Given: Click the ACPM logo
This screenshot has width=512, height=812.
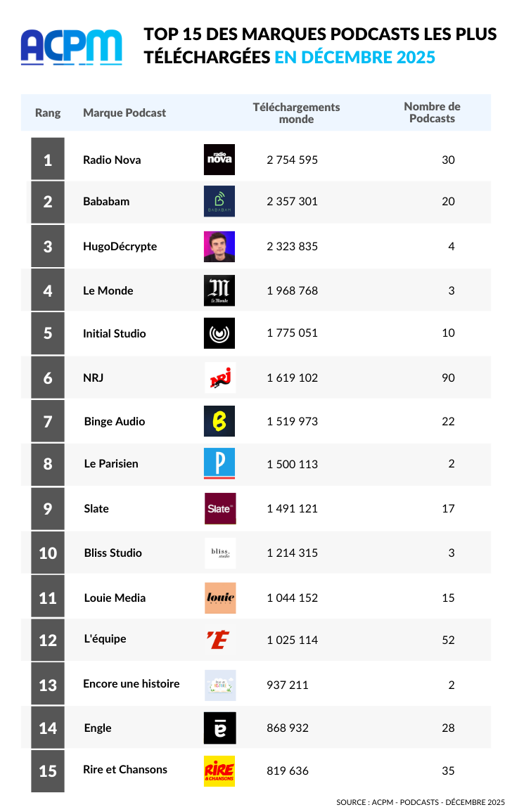Looking at the screenshot, I should 71,47.
